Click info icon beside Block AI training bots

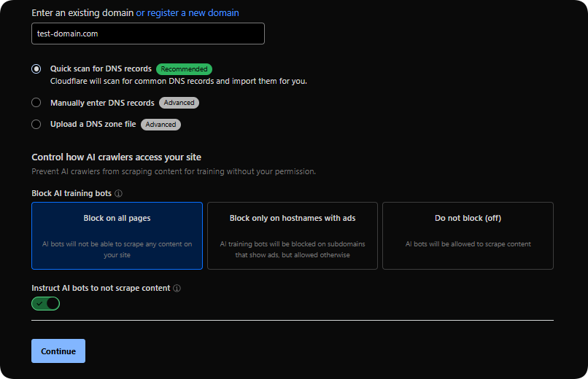(x=118, y=194)
